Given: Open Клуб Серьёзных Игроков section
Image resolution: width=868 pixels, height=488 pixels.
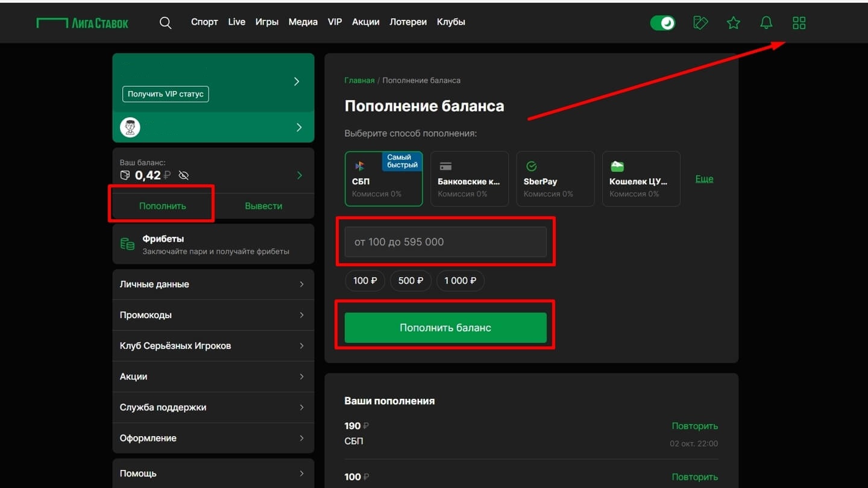Looking at the screenshot, I should tap(213, 346).
